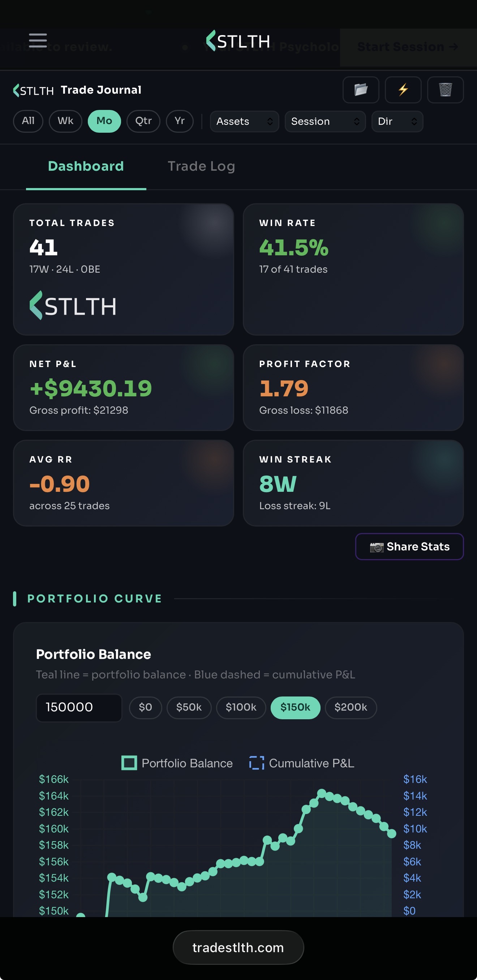Click the lightning bolt icon button
Image resolution: width=477 pixels, height=980 pixels.
403,90
